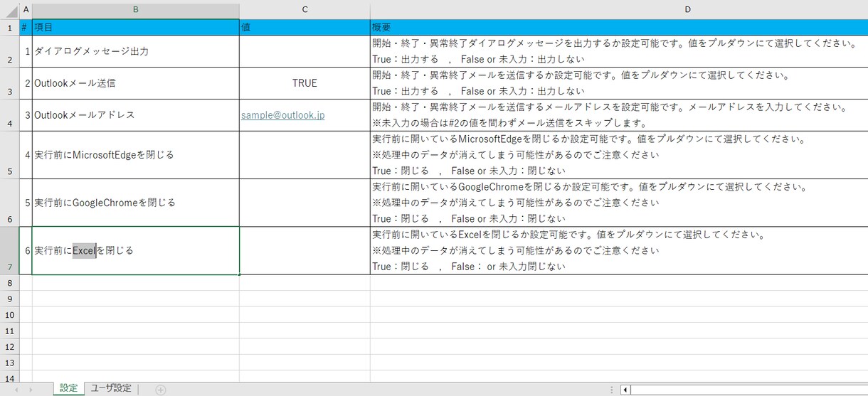Click number 3 cell in # column
868x396 pixels.
coord(26,115)
